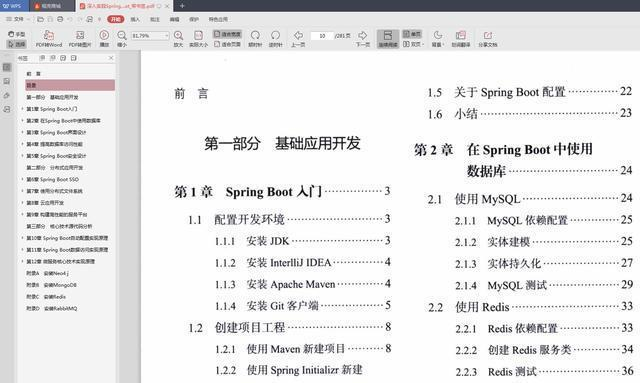
Task: Zoom in with the 放大 magnifier
Action: [x=178, y=39]
